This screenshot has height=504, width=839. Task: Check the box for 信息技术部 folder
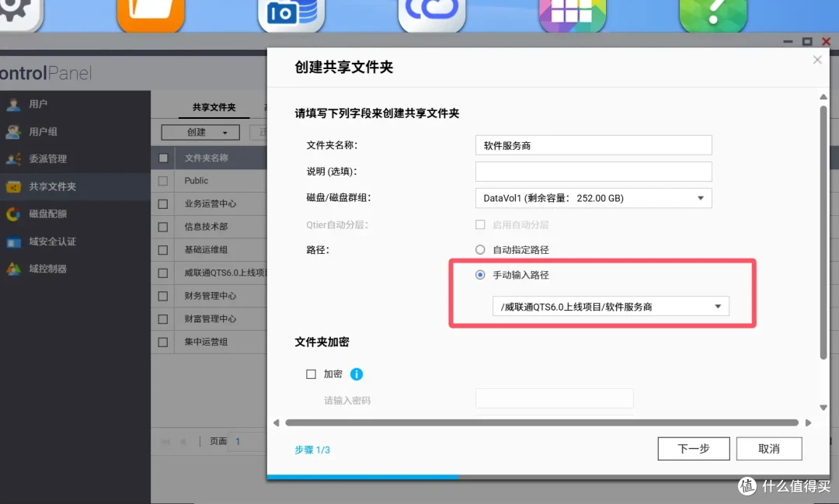coord(163,227)
